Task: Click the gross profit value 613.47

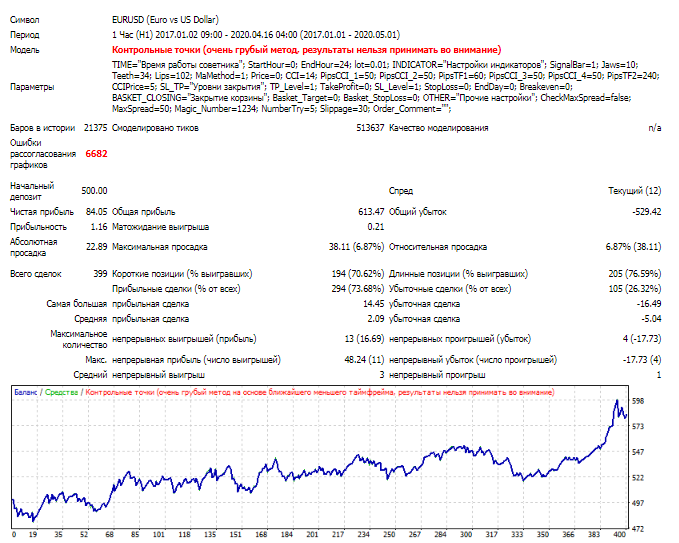Action: [371, 212]
